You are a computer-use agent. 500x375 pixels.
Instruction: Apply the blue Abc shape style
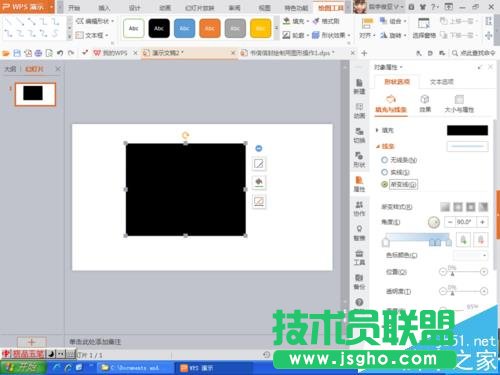click(184, 28)
